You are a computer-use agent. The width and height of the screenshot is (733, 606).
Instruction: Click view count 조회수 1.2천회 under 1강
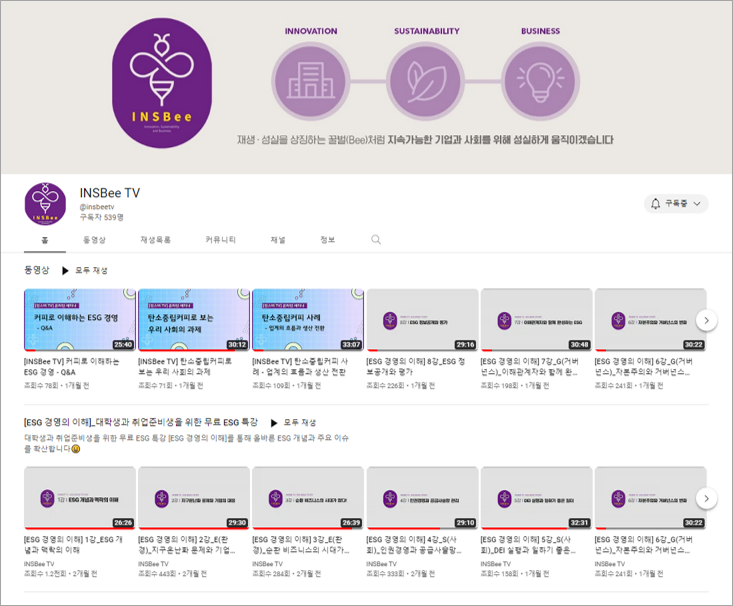[x=45, y=574]
